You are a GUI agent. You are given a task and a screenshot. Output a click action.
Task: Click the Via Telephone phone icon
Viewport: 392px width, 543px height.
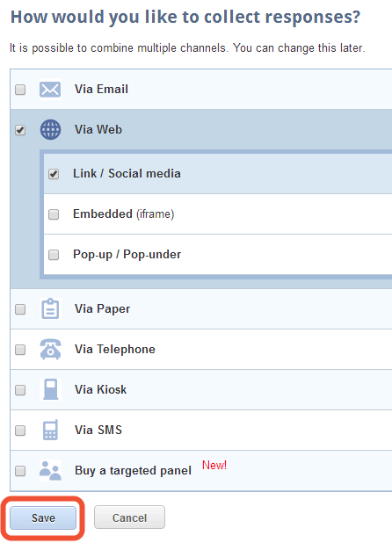pyautogui.click(x=51, y=349)
